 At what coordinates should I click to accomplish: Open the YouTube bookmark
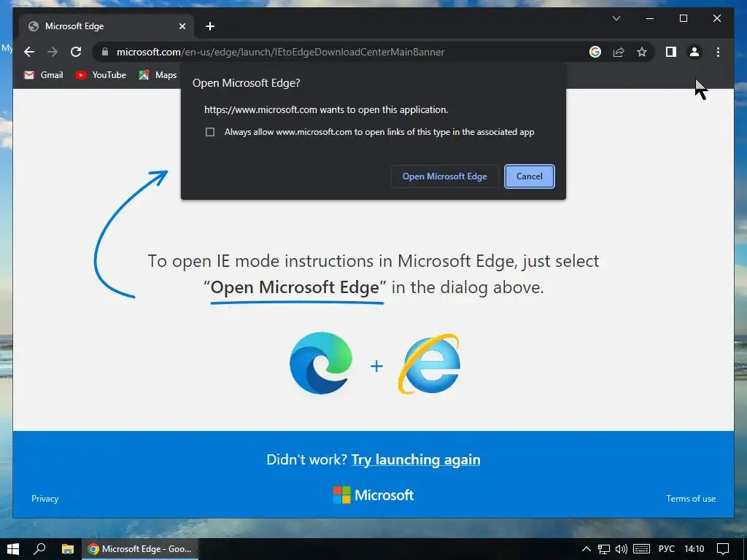[101, 75]
